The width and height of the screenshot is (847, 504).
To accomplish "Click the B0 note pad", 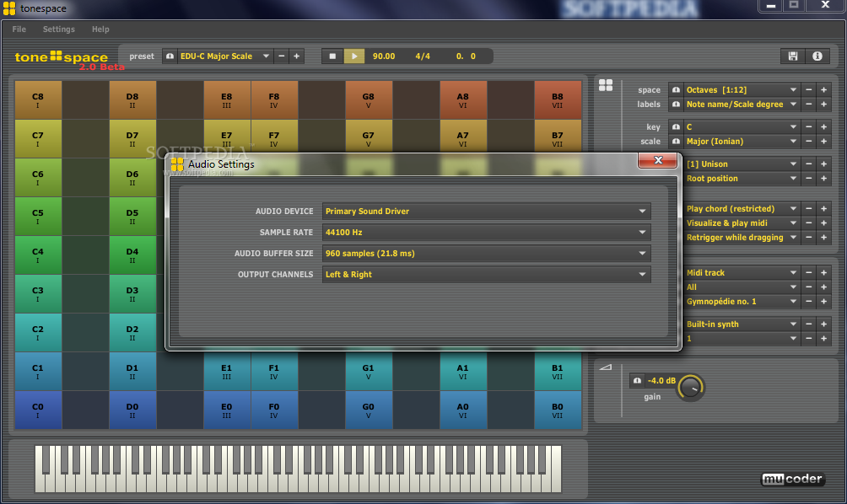I will click(x=558, y=410).
